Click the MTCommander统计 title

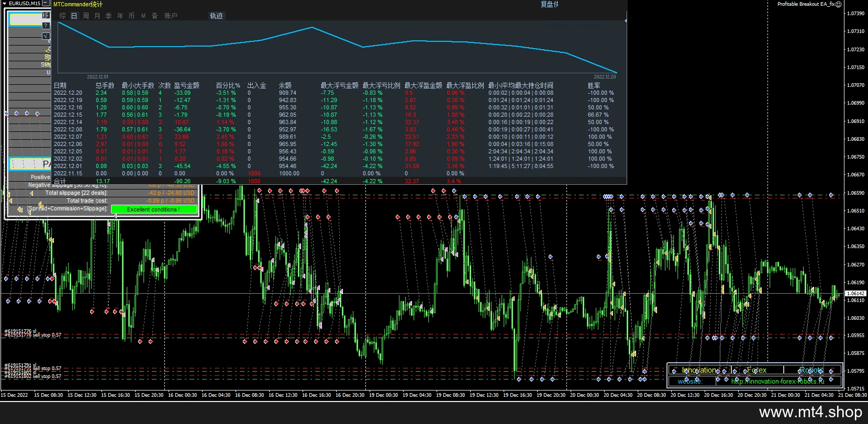coord(78,4)
